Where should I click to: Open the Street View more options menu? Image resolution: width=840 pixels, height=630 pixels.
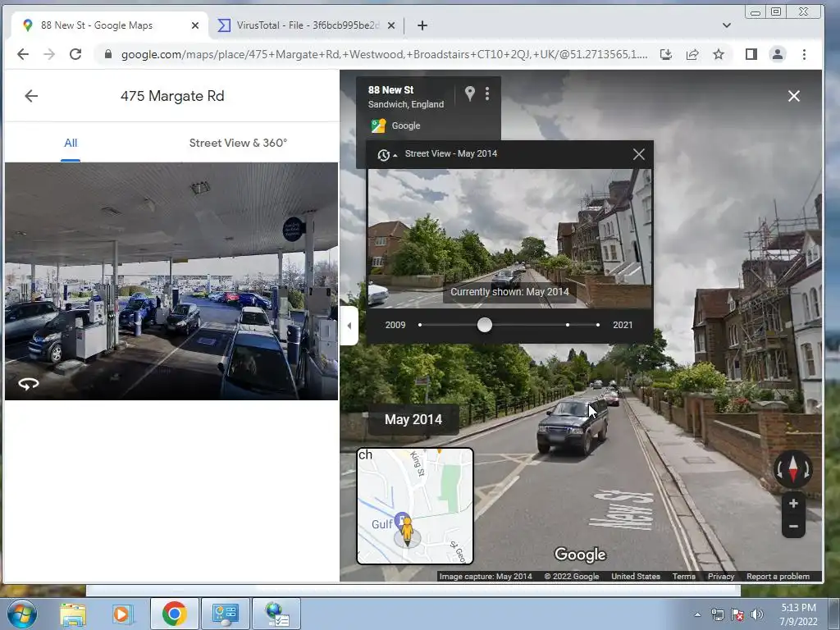487,94
